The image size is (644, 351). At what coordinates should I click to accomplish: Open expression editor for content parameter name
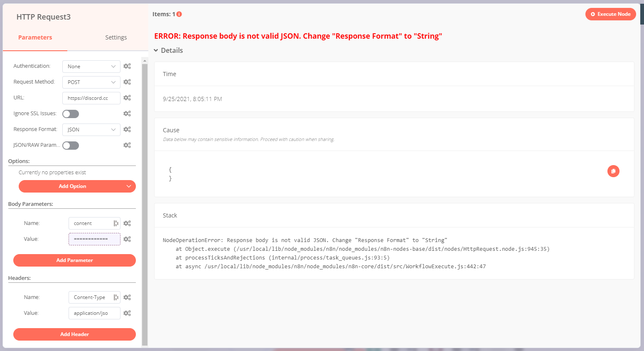[117, 223]
